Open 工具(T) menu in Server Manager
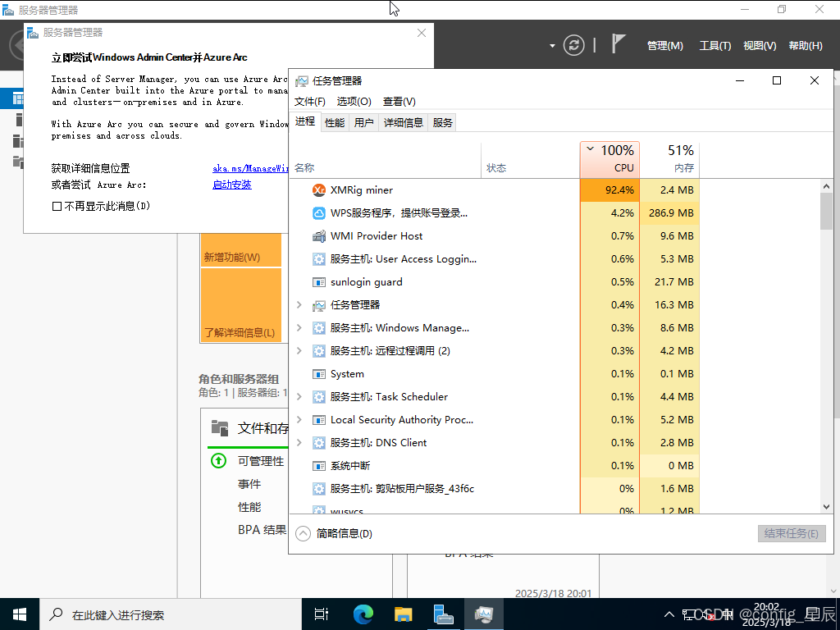Viewport: 840px width, 630px height. (715, 46)
